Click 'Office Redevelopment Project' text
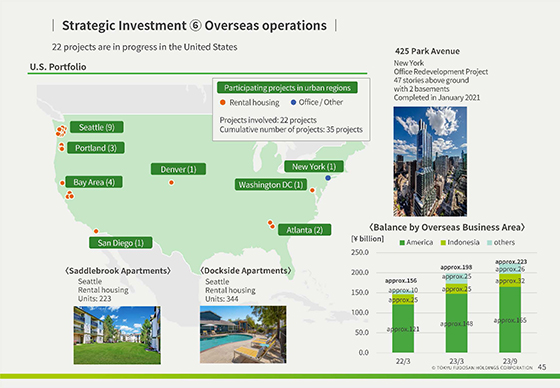Screen dimensions: 560x388 click(441, 71)
